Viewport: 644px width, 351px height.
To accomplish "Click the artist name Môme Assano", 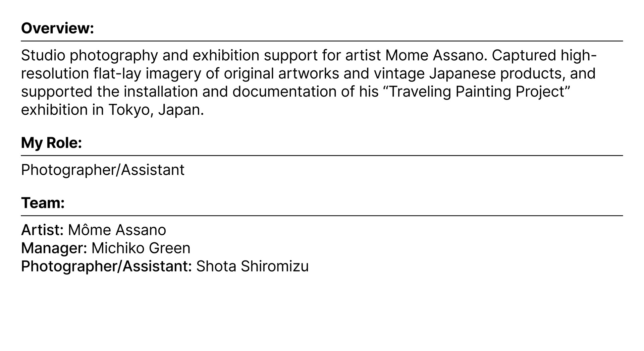I will coord(117,230).
